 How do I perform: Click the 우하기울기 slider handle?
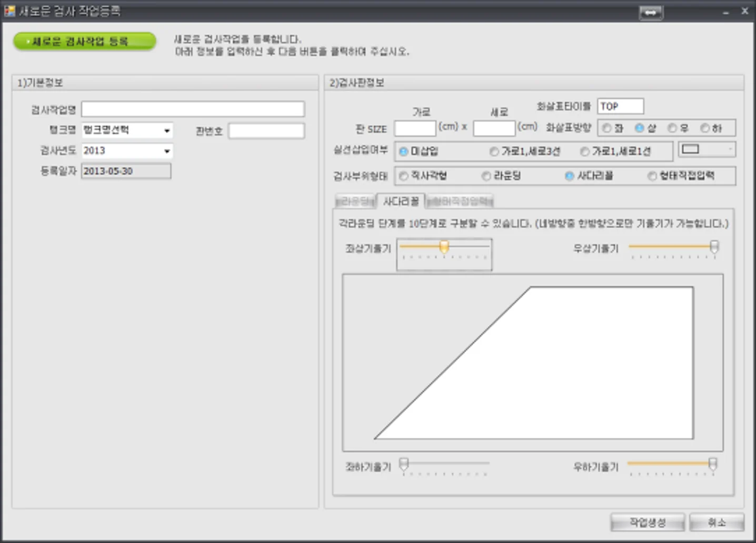(x=713, y=464)
